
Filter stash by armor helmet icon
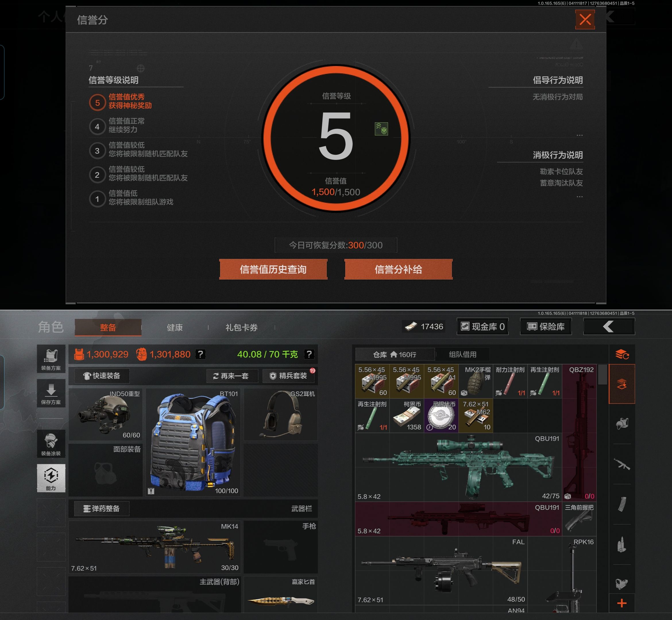622,424
